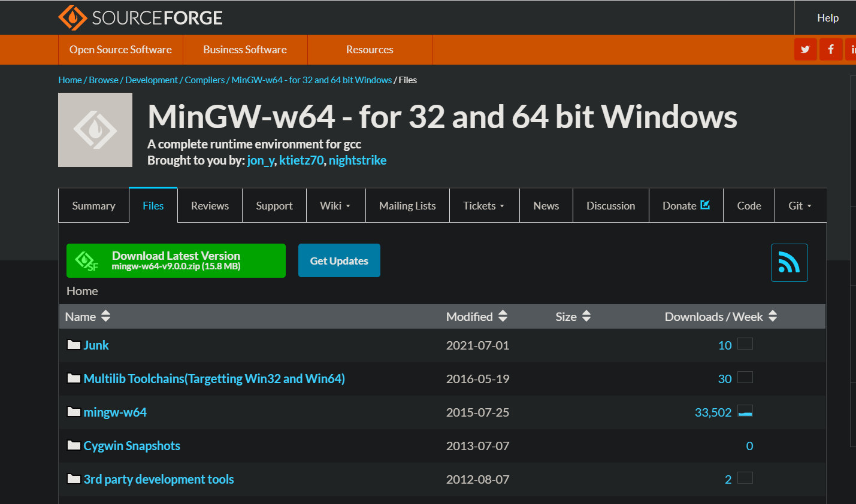Image resolution: width=856 pixels, height=504 pixels.
Task: Switch to the Discussion tab
Action: point(611,205)
